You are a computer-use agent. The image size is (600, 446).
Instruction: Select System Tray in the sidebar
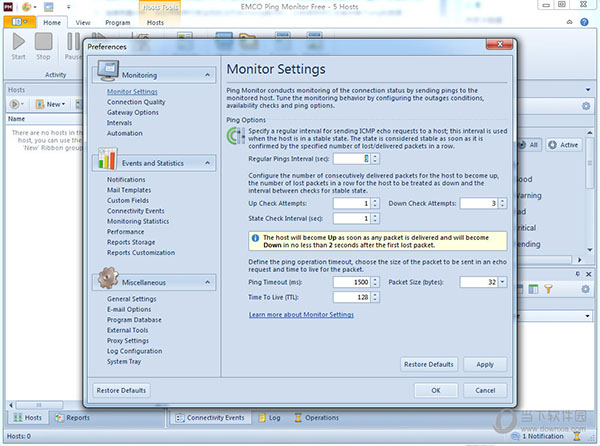click(x=124, y=361)
